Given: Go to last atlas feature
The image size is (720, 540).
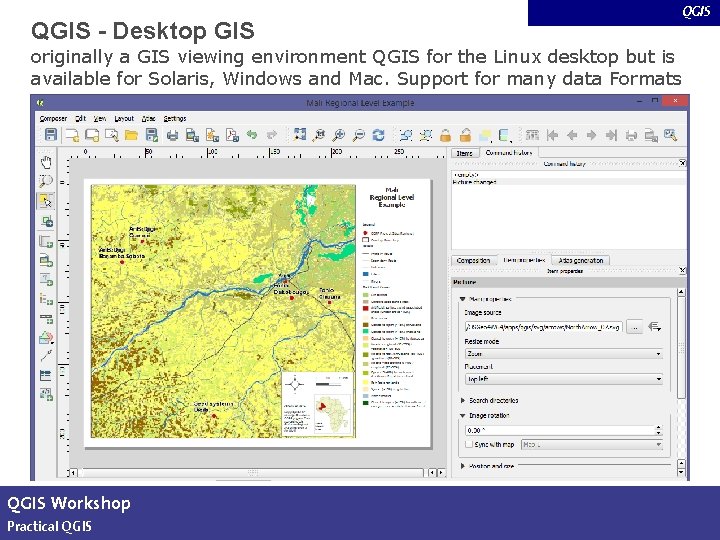Looking at the screenshot, I should pos(611,135).
